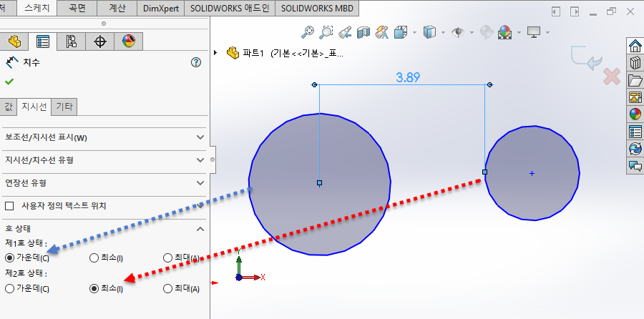
Task: Open help for the 치수 panel
Action: (196, 63)
